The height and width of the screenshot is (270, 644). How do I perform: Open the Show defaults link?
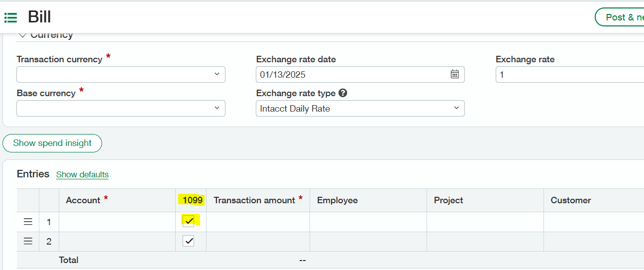(82, 174)
